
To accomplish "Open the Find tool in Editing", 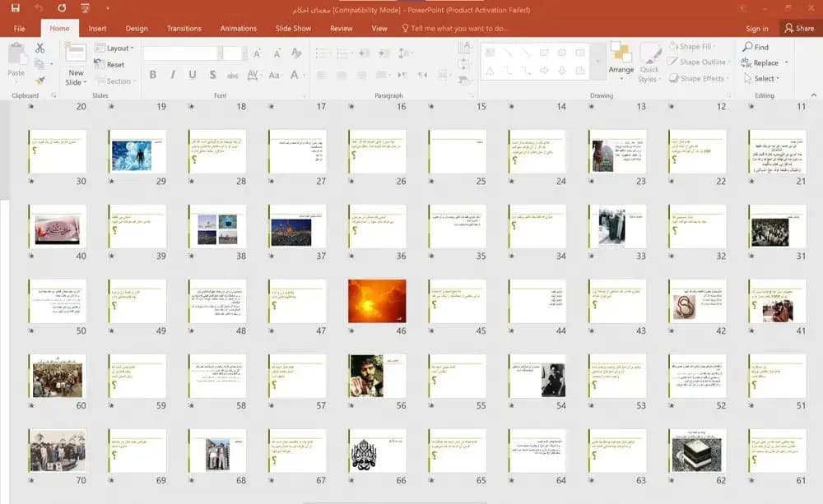I will point(756,47).
